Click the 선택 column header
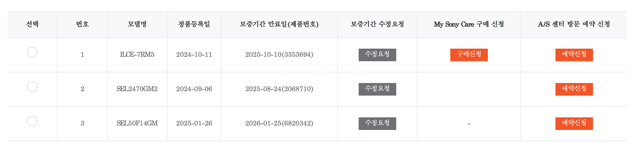 (32, 24)
